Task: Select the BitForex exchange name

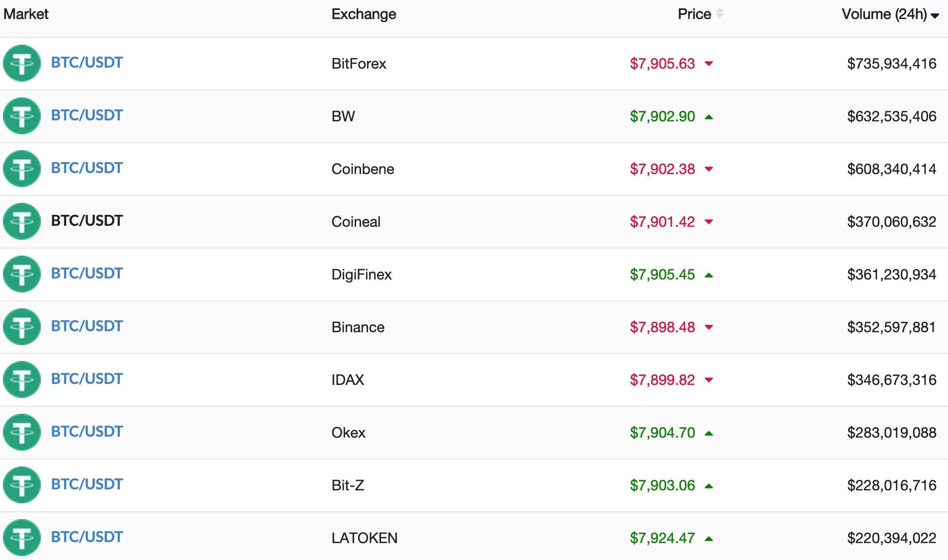Action: (359, 64)
